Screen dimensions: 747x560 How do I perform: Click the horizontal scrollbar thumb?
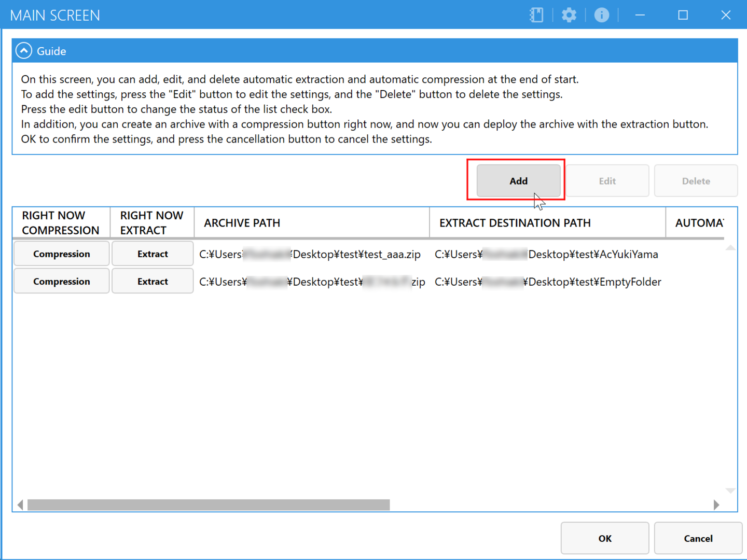coord(209,505)
